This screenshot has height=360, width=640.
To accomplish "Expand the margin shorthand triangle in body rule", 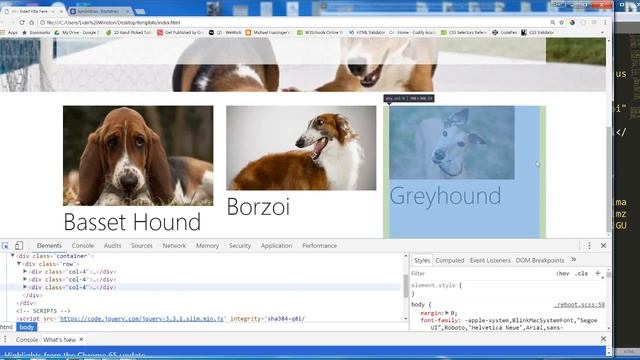I will tap(447, 313).
